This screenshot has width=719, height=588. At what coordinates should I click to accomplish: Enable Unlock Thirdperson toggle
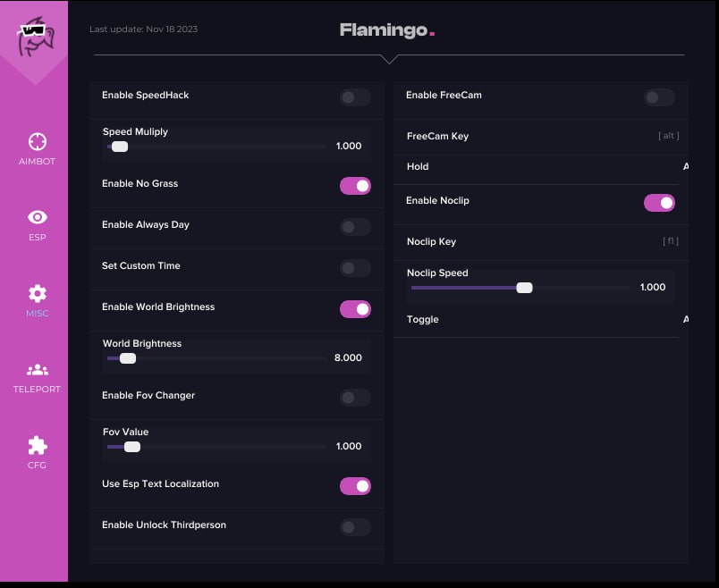pyautogui.click(x=355, y=527)
